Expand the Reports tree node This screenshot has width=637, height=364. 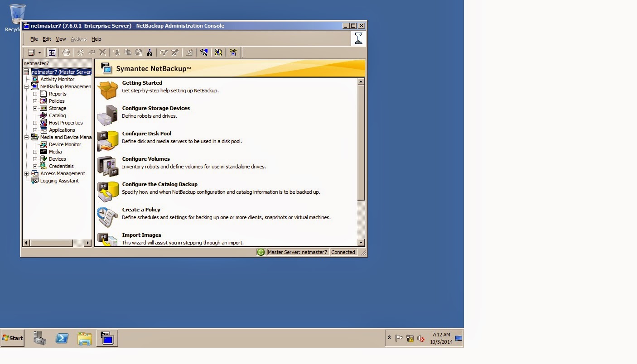coord(34,94)
